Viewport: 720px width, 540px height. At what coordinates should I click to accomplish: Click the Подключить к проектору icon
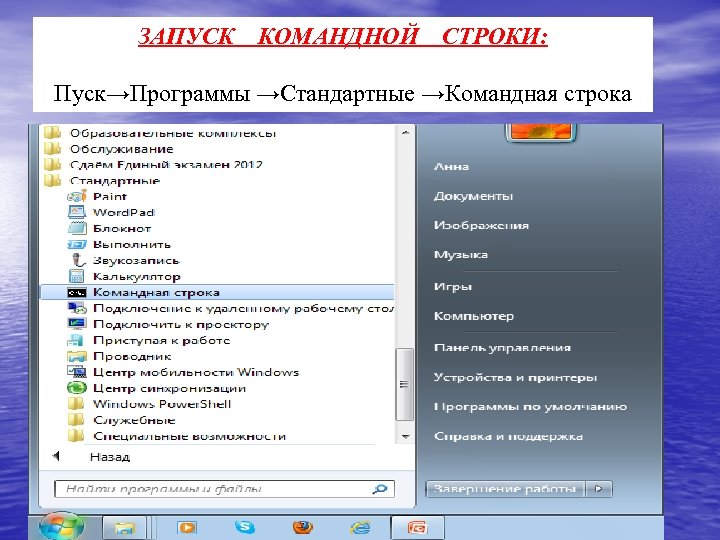[77, 324]
